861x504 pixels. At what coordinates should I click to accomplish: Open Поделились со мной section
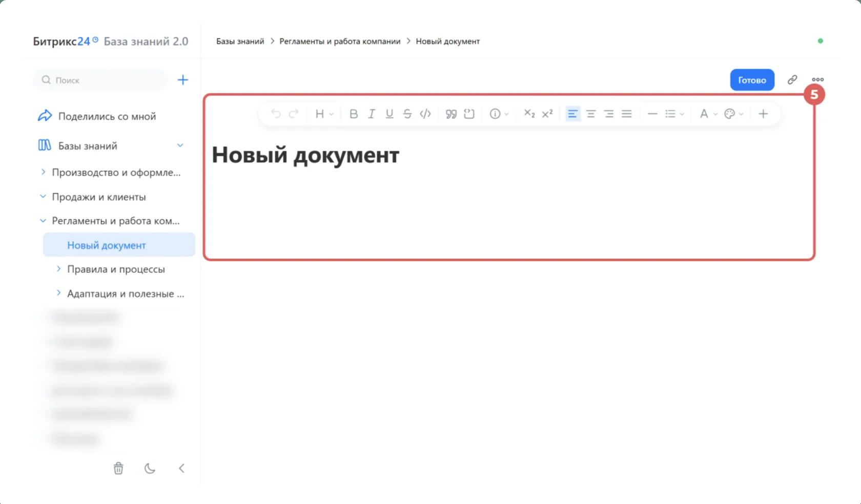pos(97,116)
